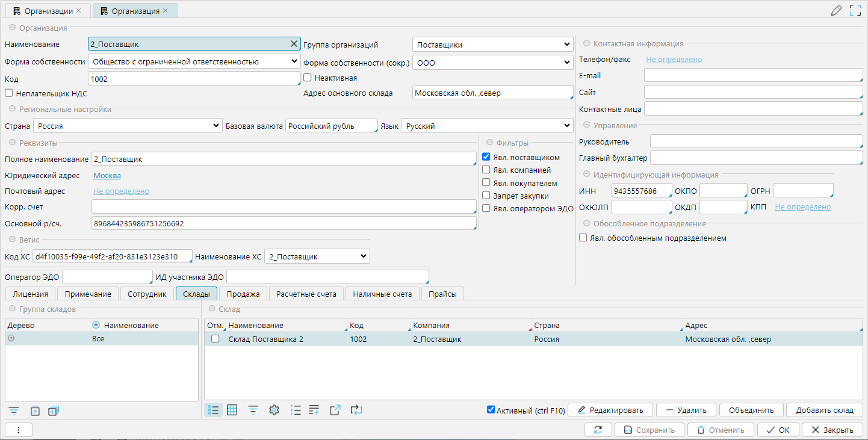Click the refresh icon button near Сохранить

click(x=598, y=430)
